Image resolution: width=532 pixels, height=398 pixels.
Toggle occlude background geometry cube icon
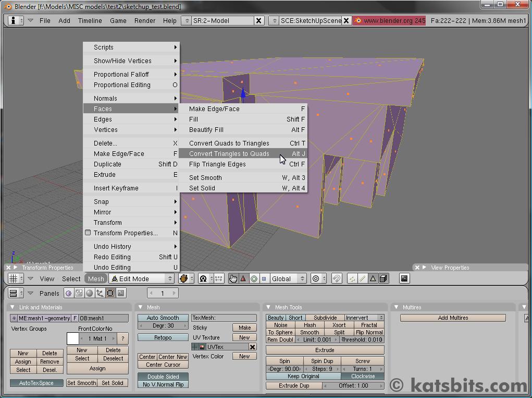(x=383, y=279)
